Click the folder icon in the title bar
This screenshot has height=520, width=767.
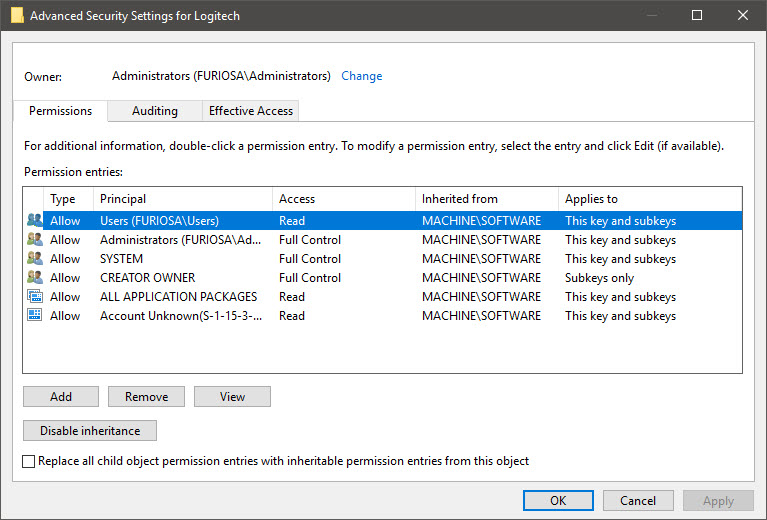pyautogui.click(x=17, y=15)
